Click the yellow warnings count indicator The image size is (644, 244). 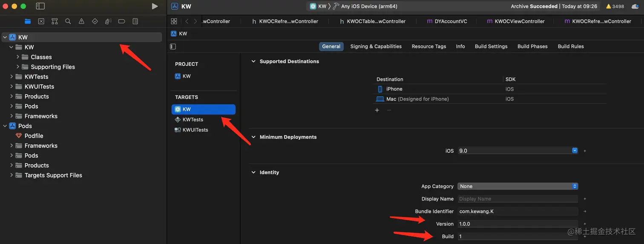click(x=615, y=6)
